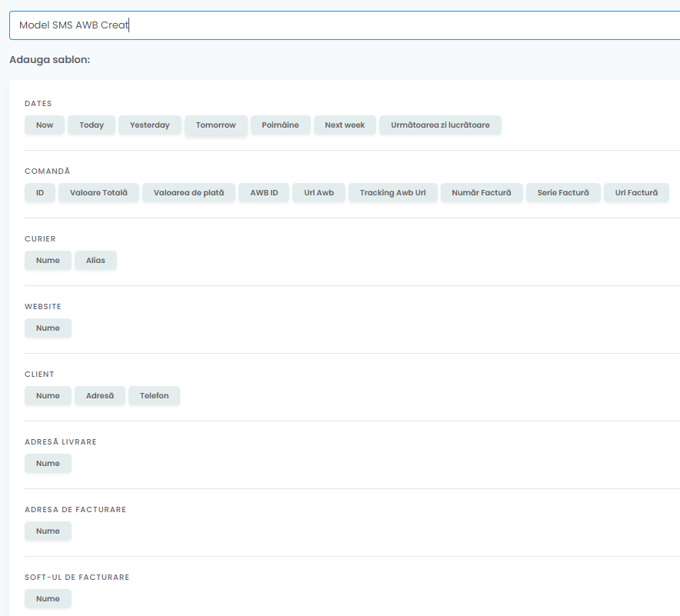Insert the Poimâine date placeholder
Screen dimensions: 680x616
click(281, 125)
